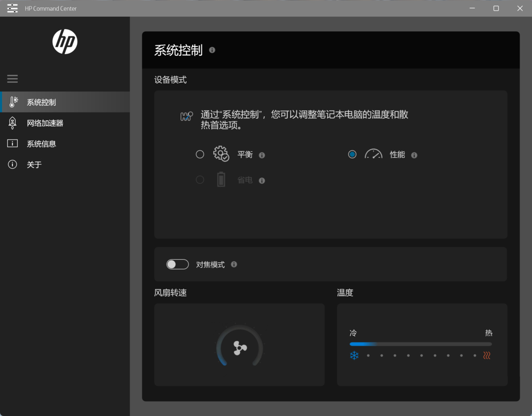
Task: Click the performance speedometer icon
Action: click(373, 154)
